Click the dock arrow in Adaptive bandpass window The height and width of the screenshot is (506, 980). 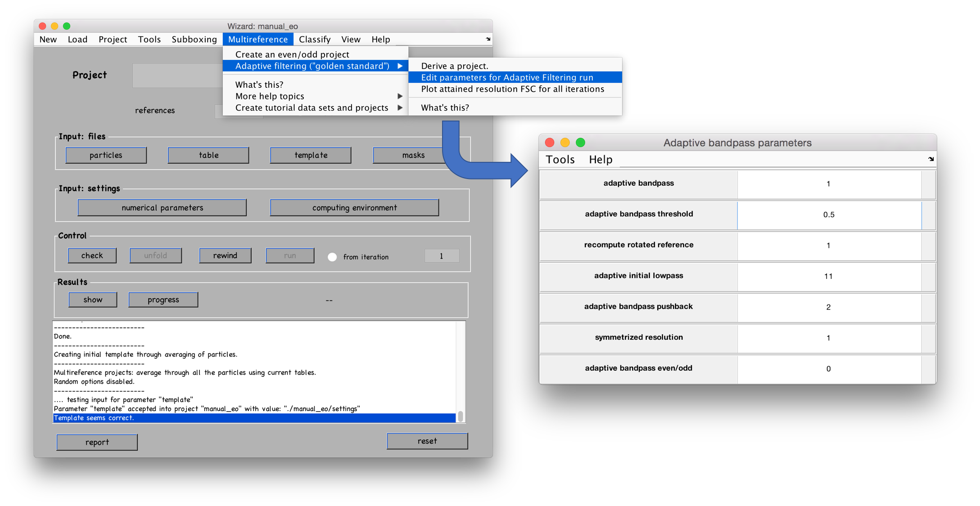(x=931, y=159)
